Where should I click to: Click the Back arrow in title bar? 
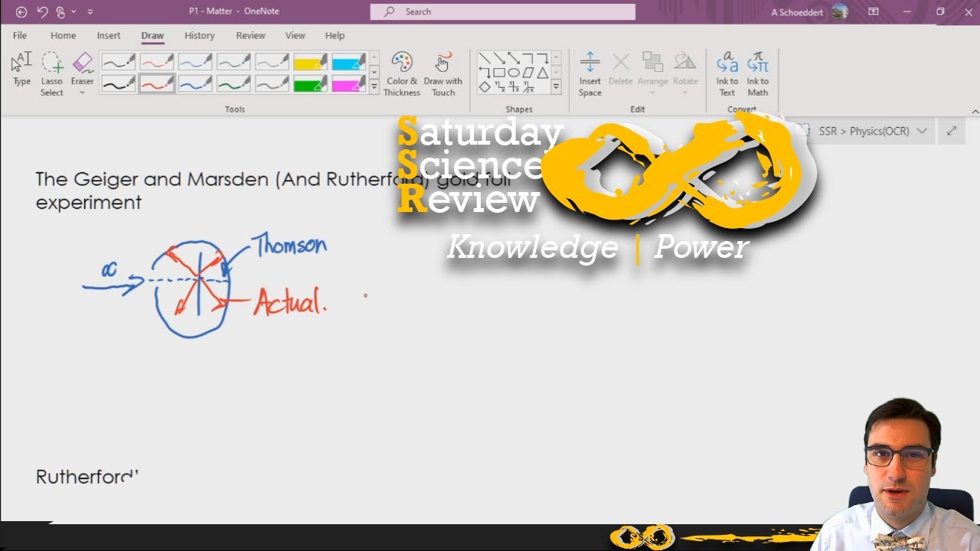(x=21, y=11)
